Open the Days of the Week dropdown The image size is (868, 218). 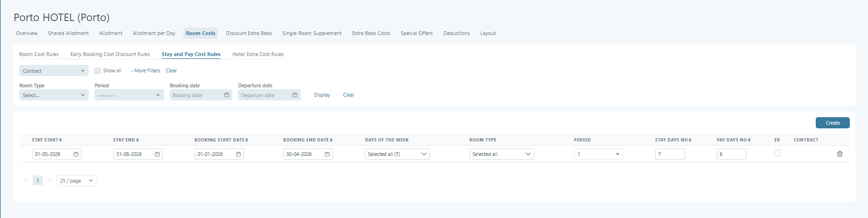click(397, 154)
